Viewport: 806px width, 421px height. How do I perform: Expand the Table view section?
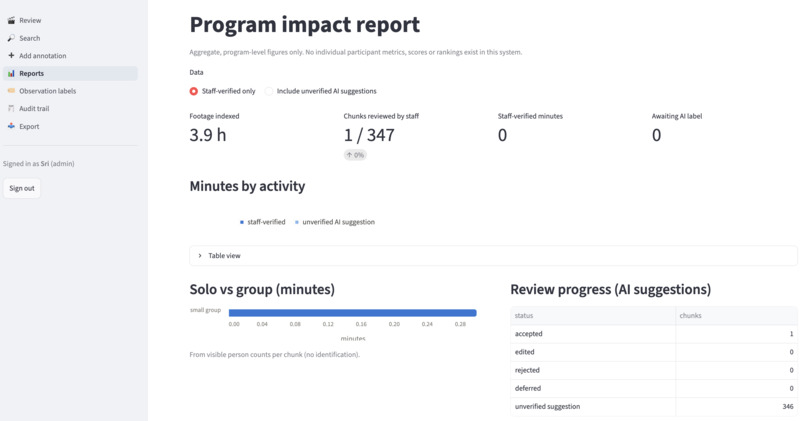pyautogui.click(x=493, y=255)
